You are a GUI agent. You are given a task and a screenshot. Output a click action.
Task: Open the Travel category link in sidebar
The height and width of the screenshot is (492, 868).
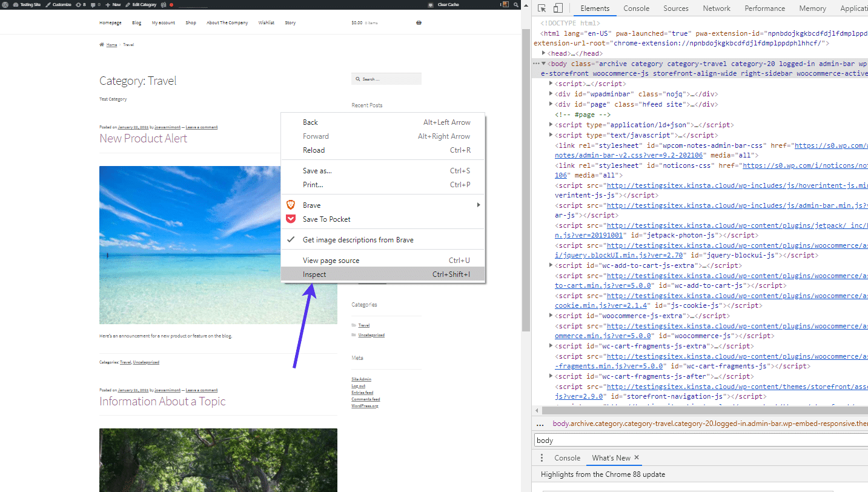coord(363,325)
